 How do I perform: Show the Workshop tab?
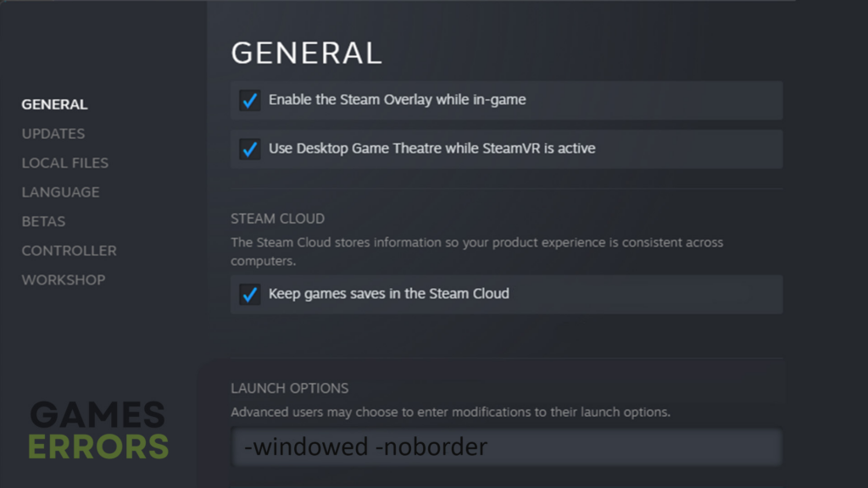[x=63, y=280]
